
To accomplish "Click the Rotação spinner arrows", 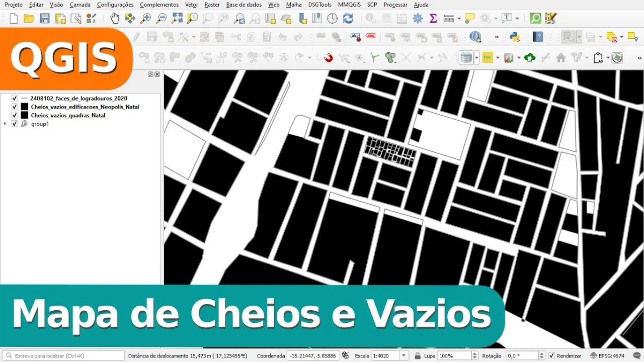I will [x=542, y=356].
